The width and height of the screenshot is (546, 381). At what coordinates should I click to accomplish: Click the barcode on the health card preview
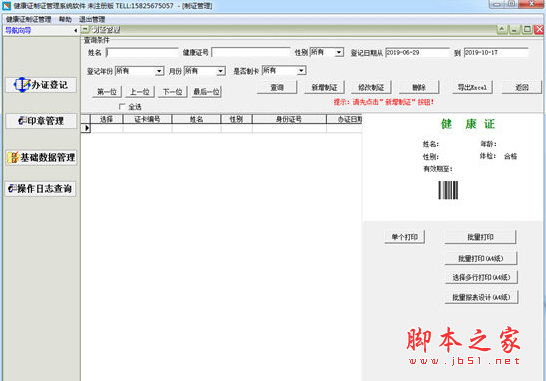(x=448, y=190)
